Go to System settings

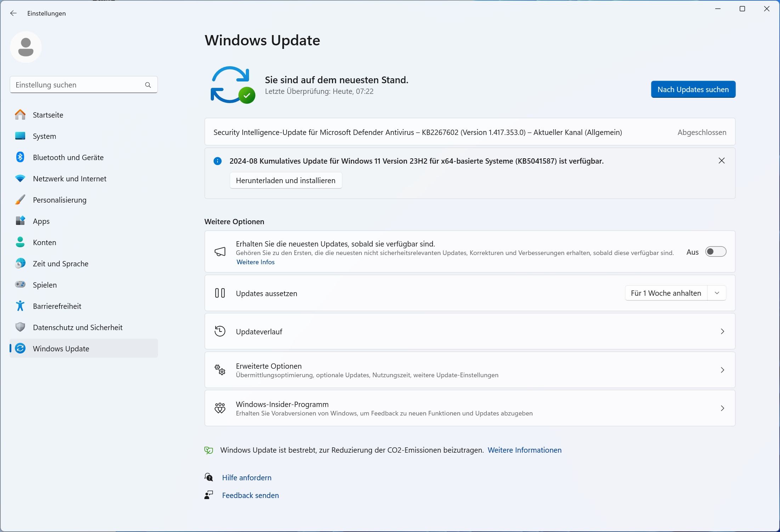84,136
